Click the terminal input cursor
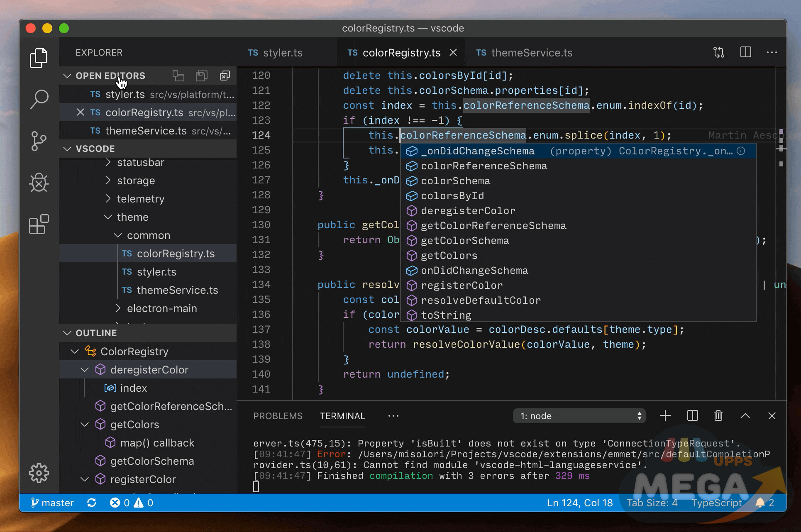801x532 pixels. (256, 487)
